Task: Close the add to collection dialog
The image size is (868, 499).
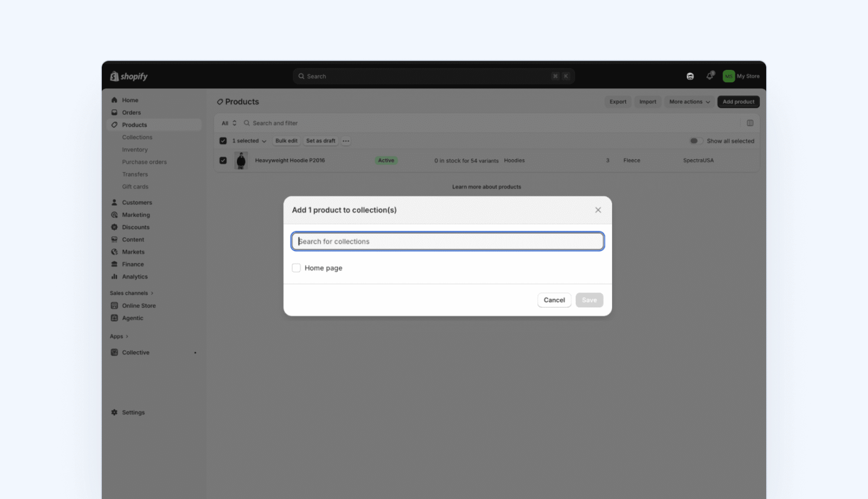Action: pyautogui.click(x=598, y=210)
